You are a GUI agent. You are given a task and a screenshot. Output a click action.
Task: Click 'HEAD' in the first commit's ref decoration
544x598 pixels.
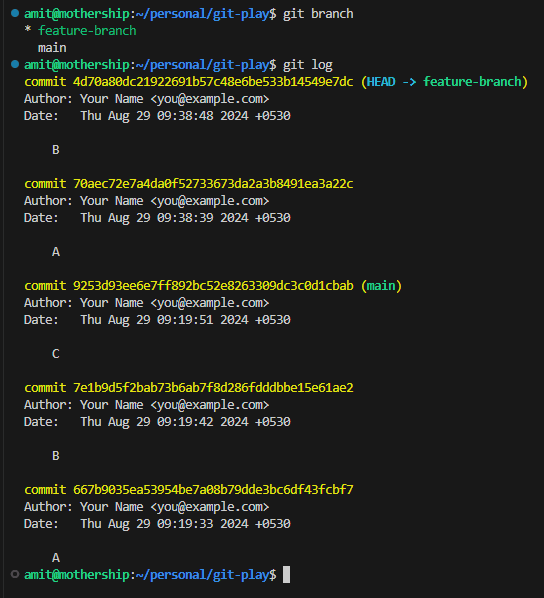tap(381, 82)
